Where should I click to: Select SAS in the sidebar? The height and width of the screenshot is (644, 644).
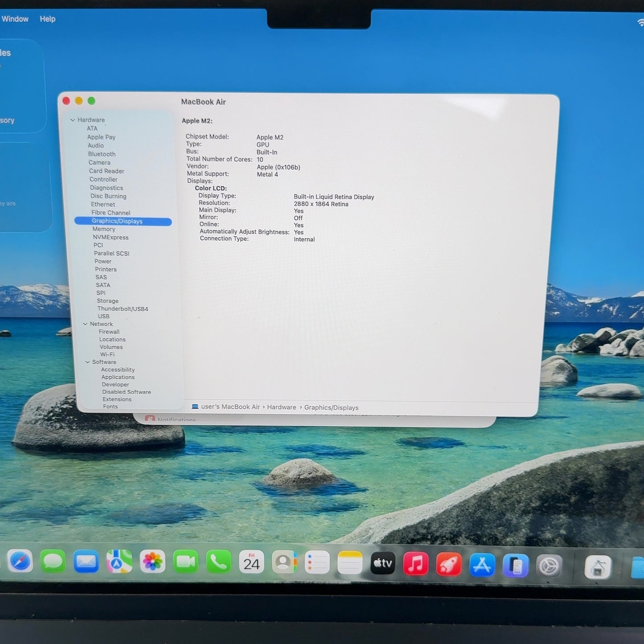(101, 277)
